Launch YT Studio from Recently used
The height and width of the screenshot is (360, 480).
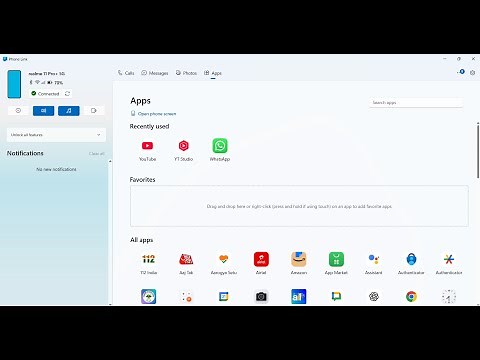click(x=184, y=146)
